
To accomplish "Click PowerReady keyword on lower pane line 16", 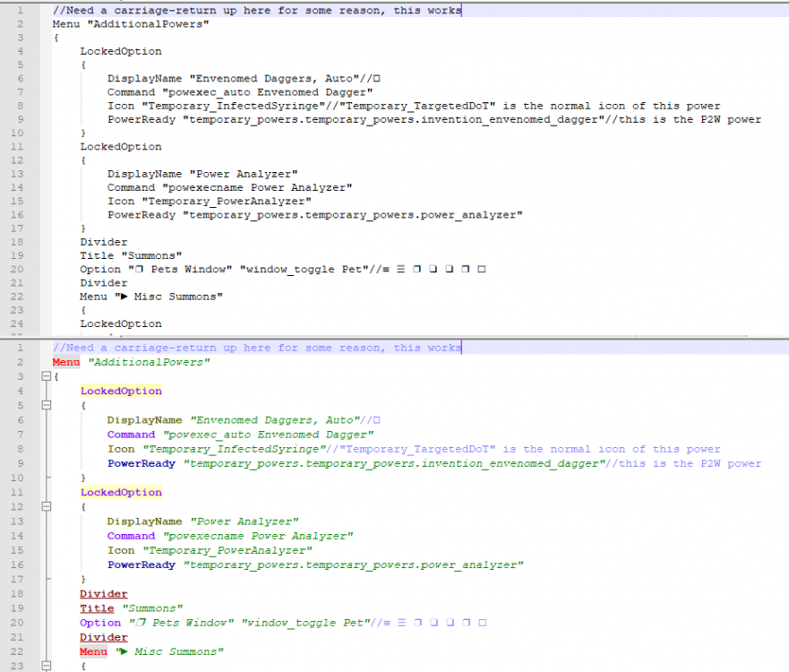I will pos(142,564).
